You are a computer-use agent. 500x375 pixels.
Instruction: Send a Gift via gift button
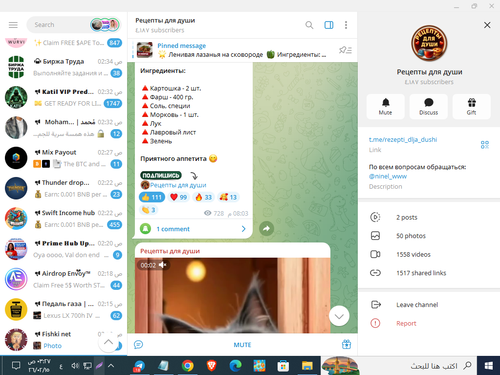[471, 106]
